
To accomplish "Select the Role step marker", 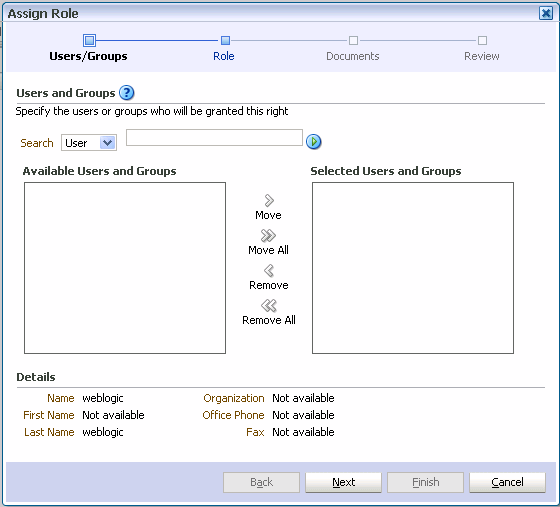I will [x=225, y=40].
